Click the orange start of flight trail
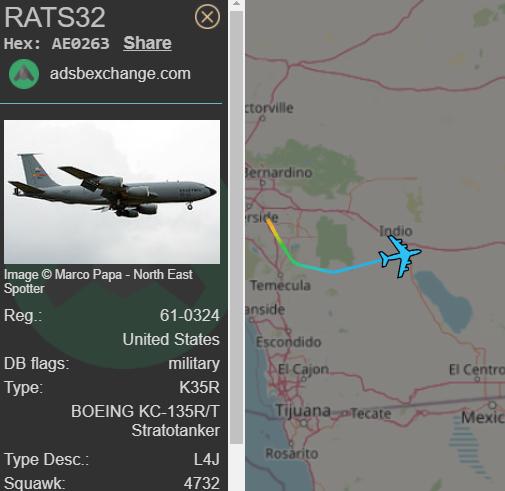The width and height of the screenshot is (505, 491). (269, 222)
